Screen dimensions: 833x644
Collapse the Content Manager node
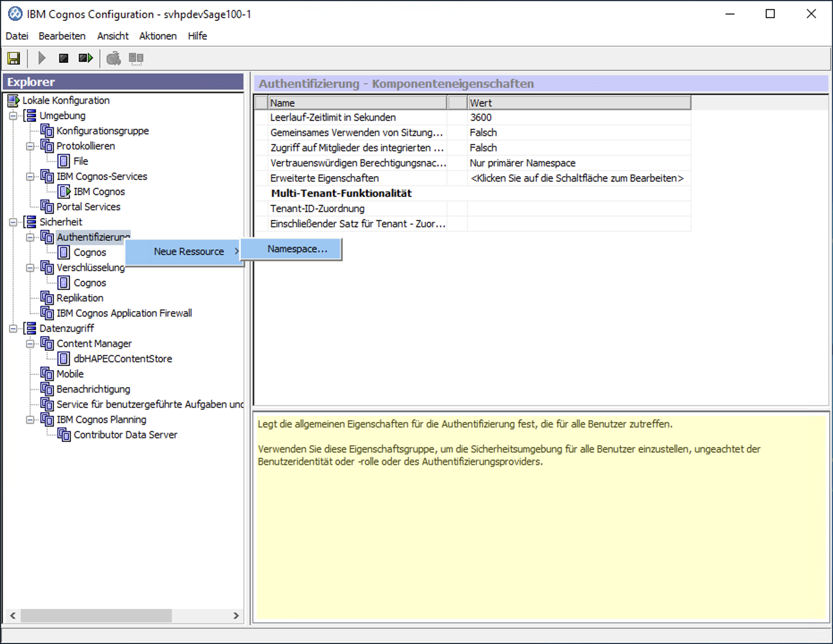coord(30,344)
